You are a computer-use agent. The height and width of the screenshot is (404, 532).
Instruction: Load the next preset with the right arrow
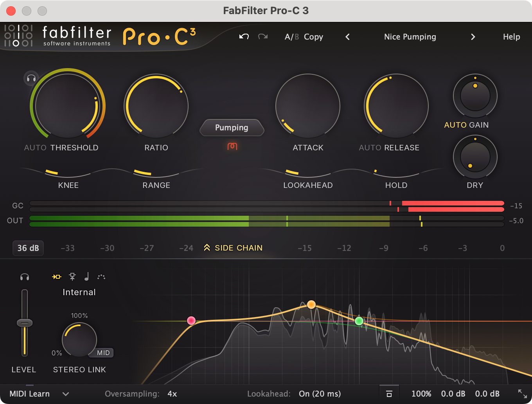[x=473, y=37]
